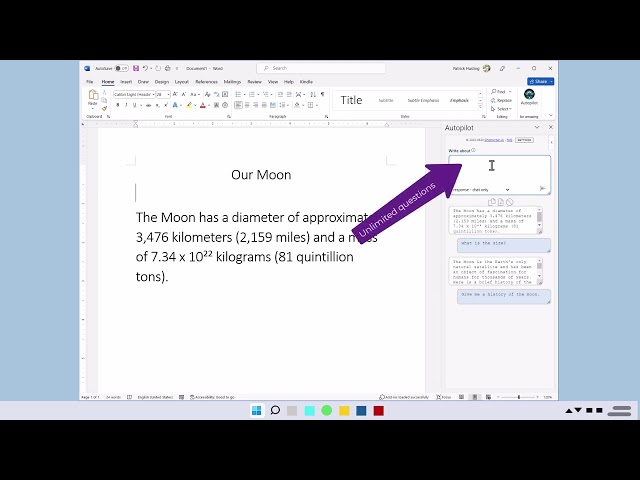
Task: Switch to the Design tab
Action: [162, 82]
